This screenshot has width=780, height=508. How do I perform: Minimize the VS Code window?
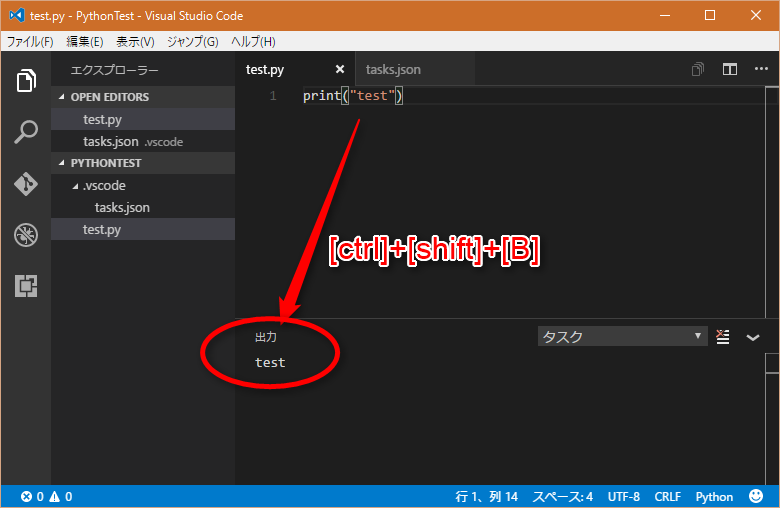(665, 15)
